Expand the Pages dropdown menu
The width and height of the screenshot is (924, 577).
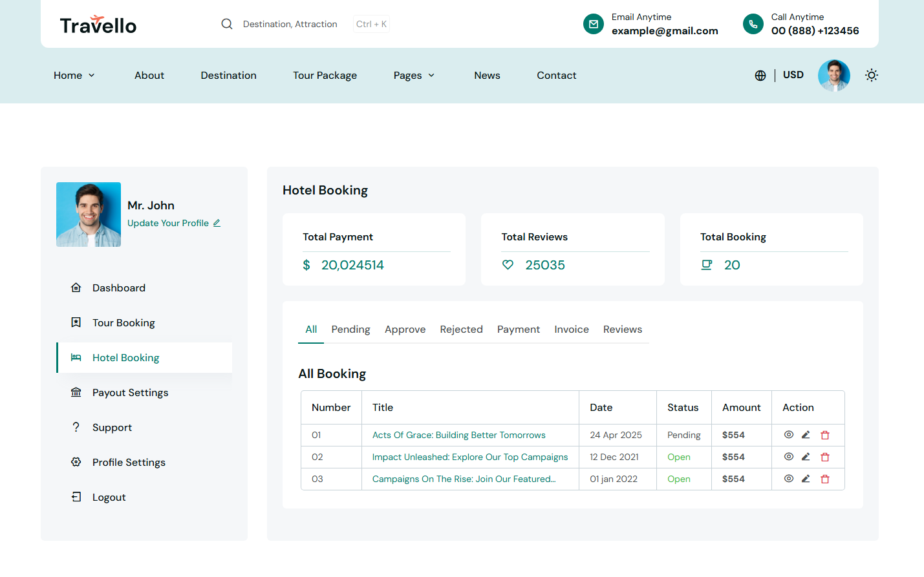[x=414, y=76]
